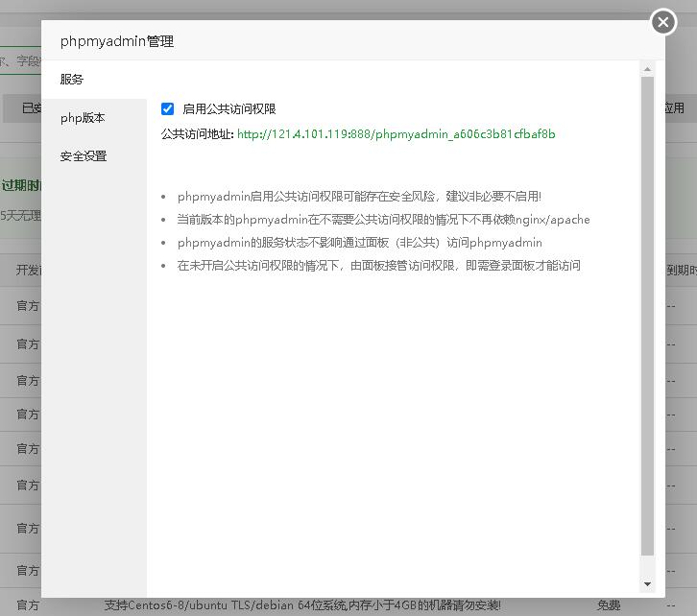Switch to the 服务 tab
This screenshot has height=616, width=697.
(94, 80)
